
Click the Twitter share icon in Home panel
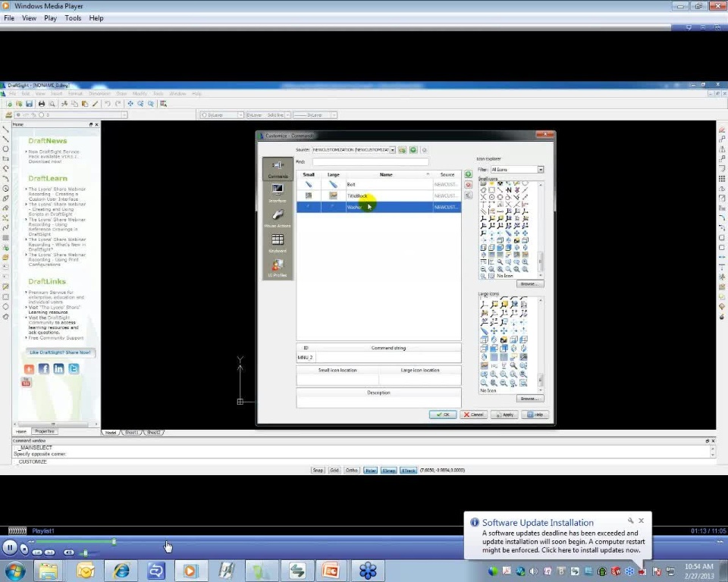(x=74, y=369)
